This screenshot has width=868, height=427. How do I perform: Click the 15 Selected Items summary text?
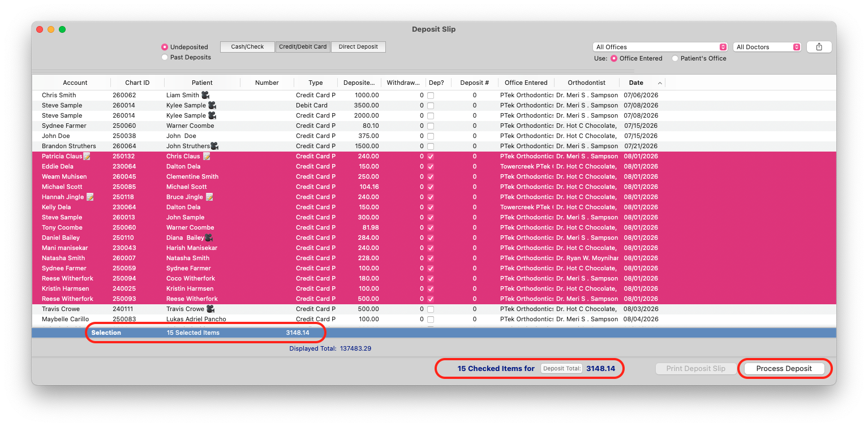tap(193, 333)
